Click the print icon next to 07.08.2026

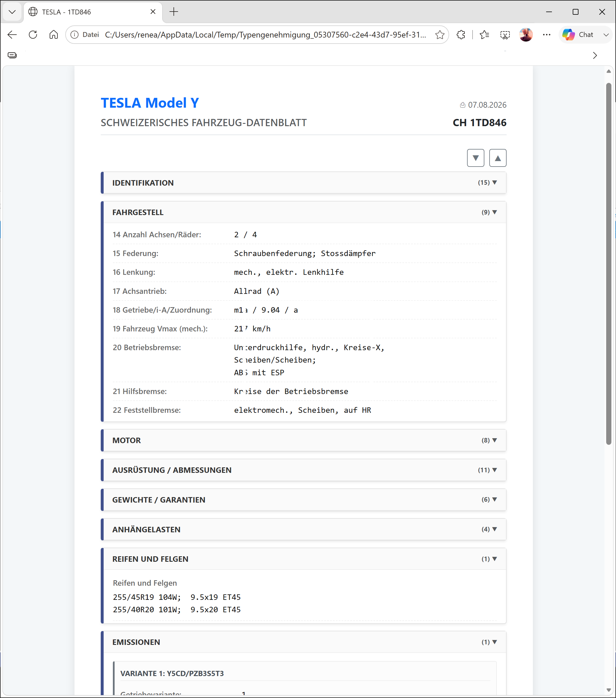[x=463, y=105]
